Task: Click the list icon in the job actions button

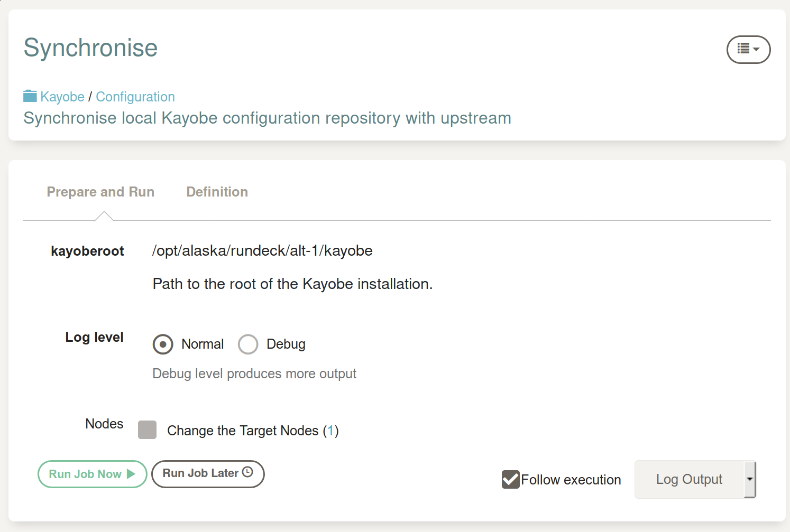Action: click(x=743, y=49)
